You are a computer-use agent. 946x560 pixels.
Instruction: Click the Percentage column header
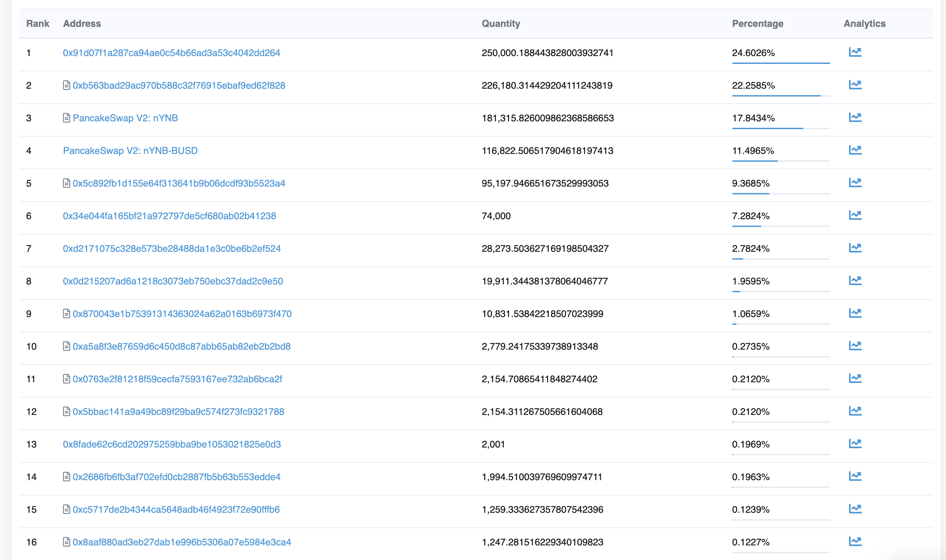757,23
